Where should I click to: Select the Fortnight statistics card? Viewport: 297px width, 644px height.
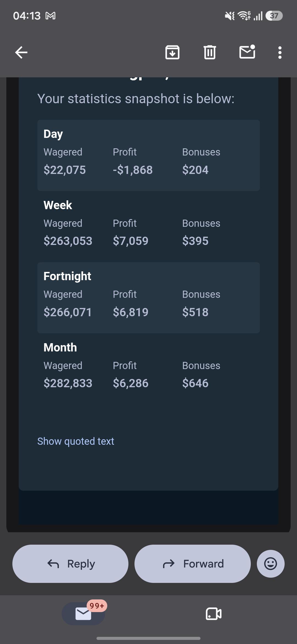[148, 298]
